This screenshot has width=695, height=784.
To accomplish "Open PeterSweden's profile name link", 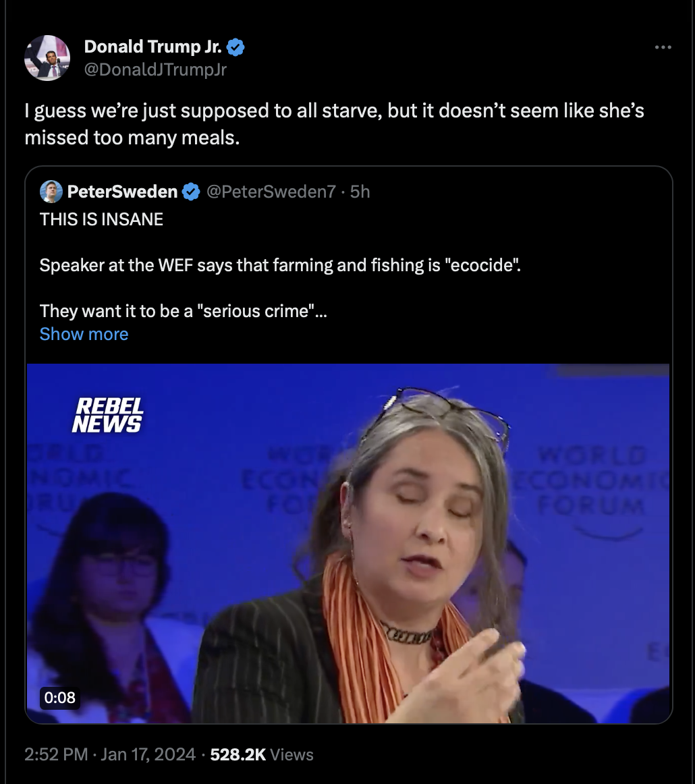I will coord(122,192).
